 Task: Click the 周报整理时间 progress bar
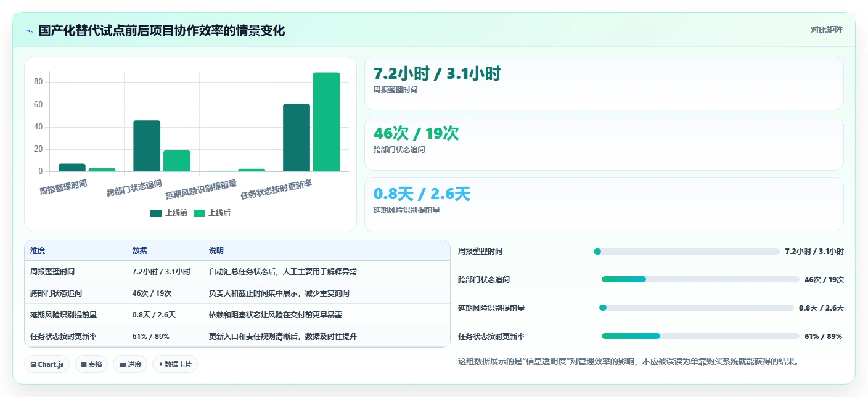pyautogui.click(x=687, y=252)
